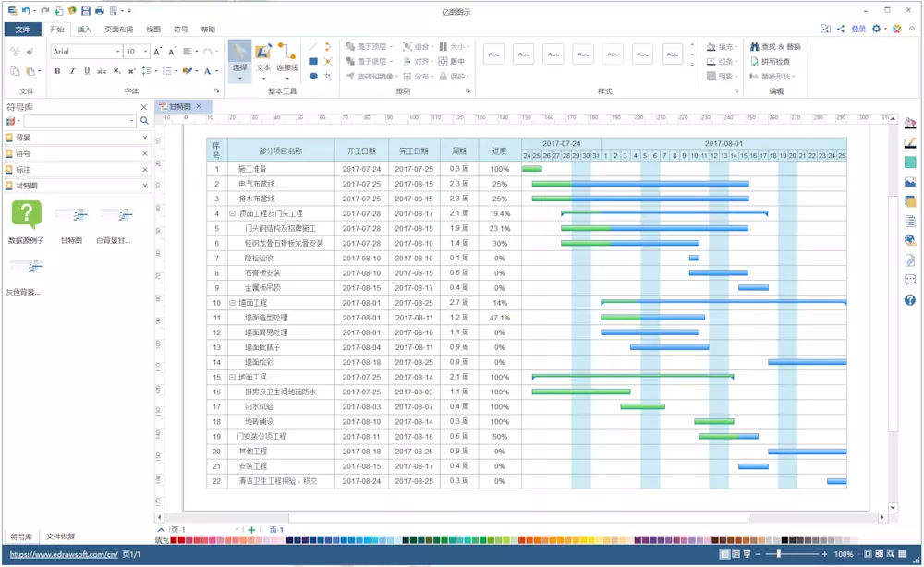This screenshot has height=567, width=924.
Task: Switch to the 页面布局 ribbon tab
Action: pyautogui.click(x=118, y=30)
